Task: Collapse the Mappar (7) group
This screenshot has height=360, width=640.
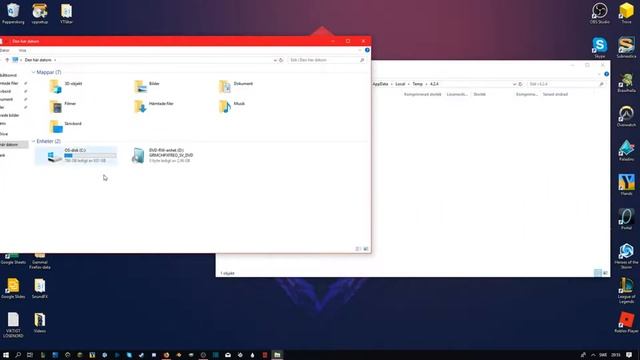Action: (x=33, y=72)
